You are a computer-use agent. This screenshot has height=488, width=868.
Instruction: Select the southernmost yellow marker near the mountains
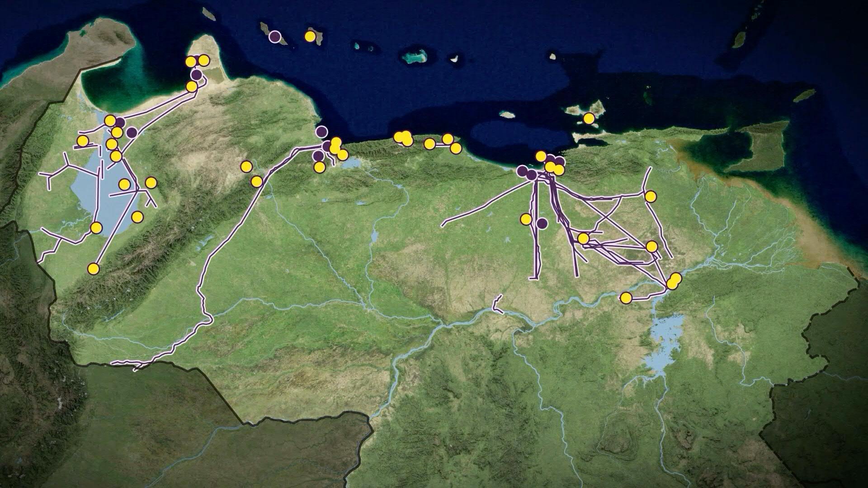point(94,269)
